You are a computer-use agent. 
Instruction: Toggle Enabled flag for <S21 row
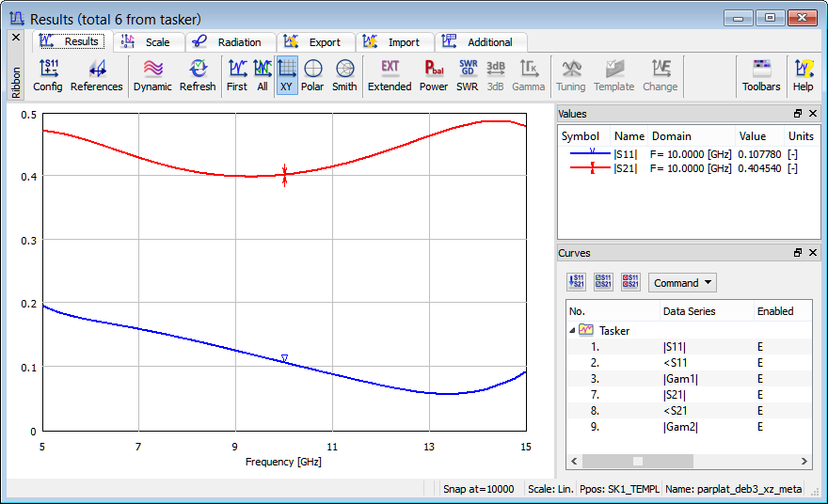(x=760, y=411)
